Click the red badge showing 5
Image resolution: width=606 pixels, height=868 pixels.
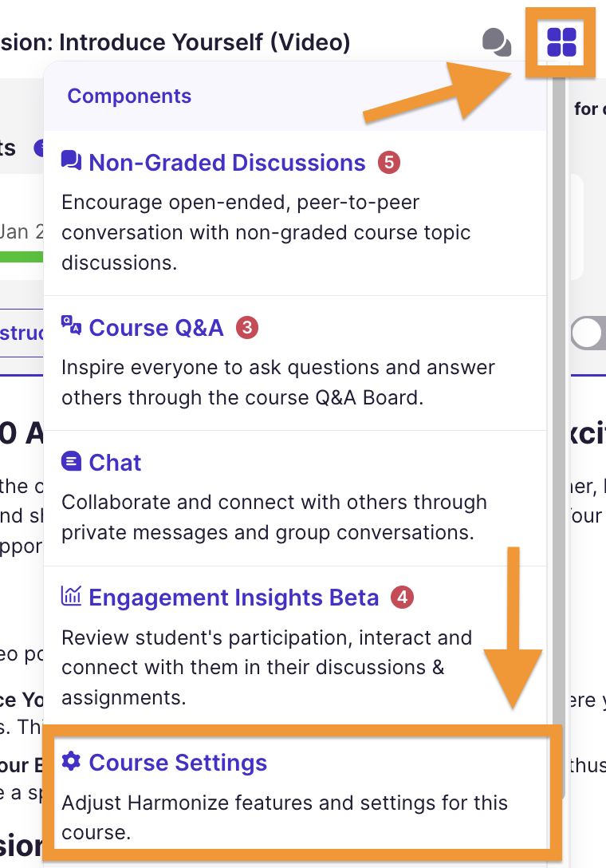pyautogui.click(x=388, y=163)
